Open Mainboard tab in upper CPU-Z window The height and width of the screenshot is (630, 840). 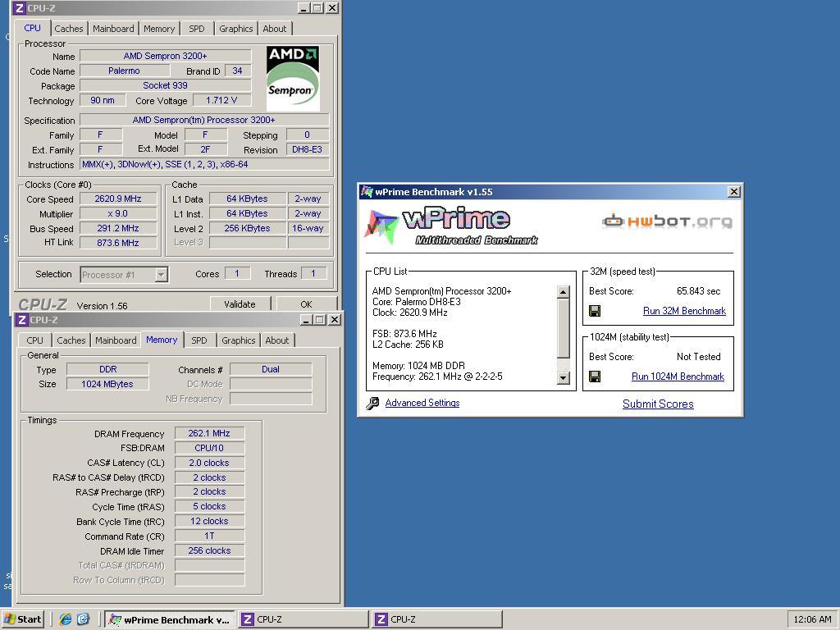[113, 29]
